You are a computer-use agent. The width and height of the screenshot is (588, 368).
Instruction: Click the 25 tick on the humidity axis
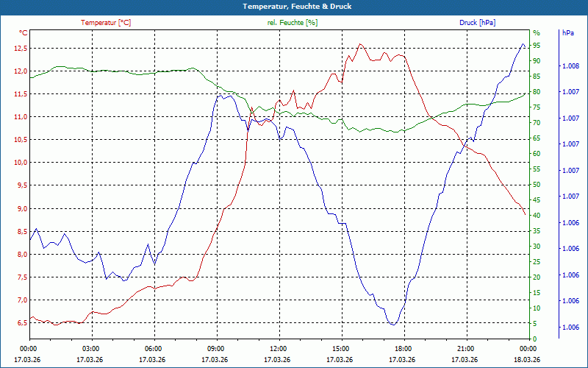[537, 262]
